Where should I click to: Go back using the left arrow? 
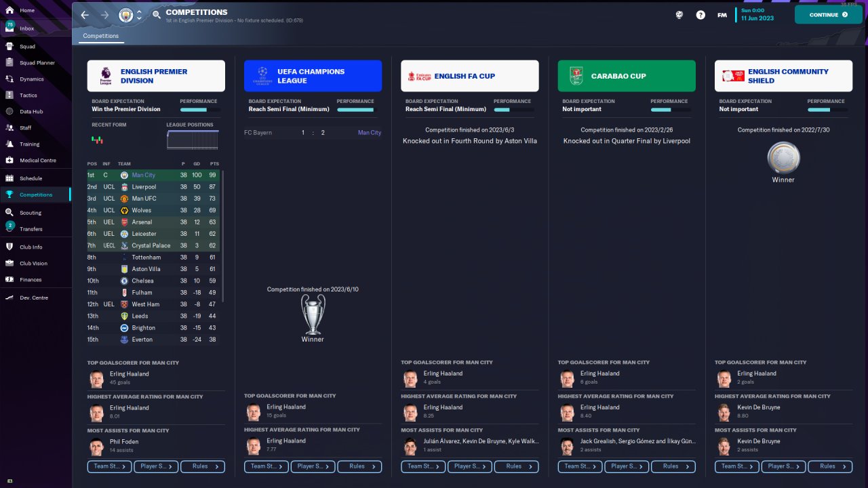coord(84,14)
